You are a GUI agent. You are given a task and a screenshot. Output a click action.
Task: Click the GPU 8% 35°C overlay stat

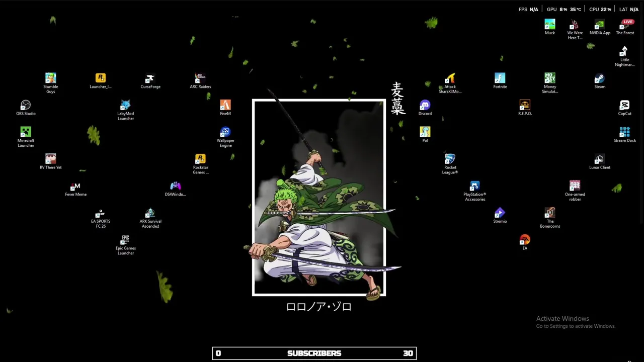point(564,9)
